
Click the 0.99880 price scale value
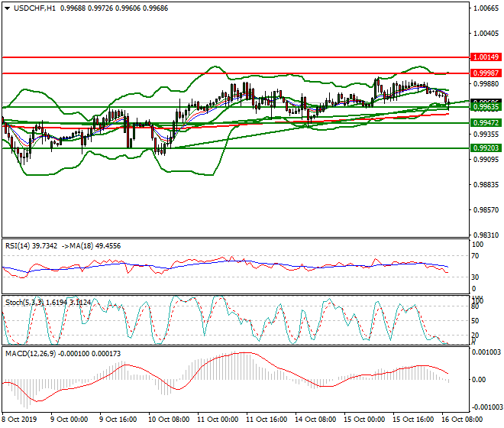click(x=486, y=84)
